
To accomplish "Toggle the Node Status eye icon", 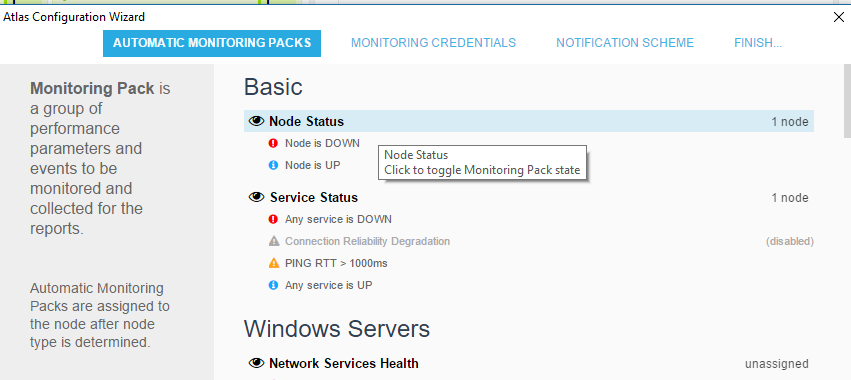I will click(x=256, y=121).
